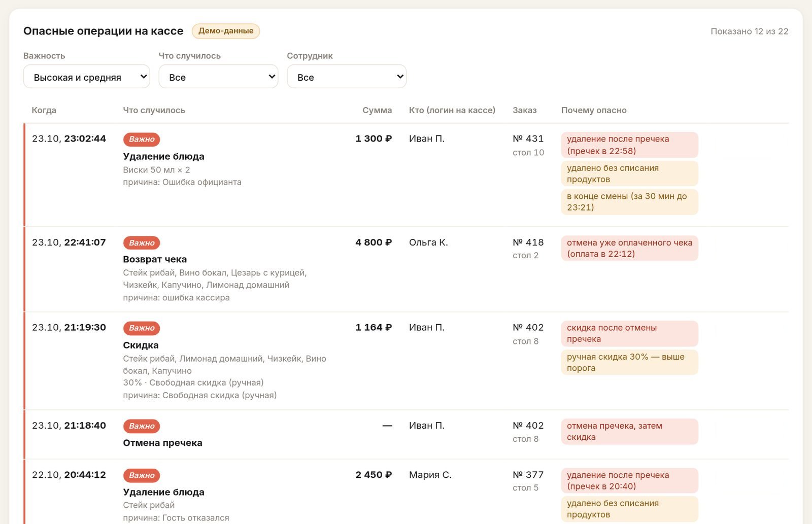Click the Скидка event title
This screenshot has width=812, height=524.
coord(141,345)
